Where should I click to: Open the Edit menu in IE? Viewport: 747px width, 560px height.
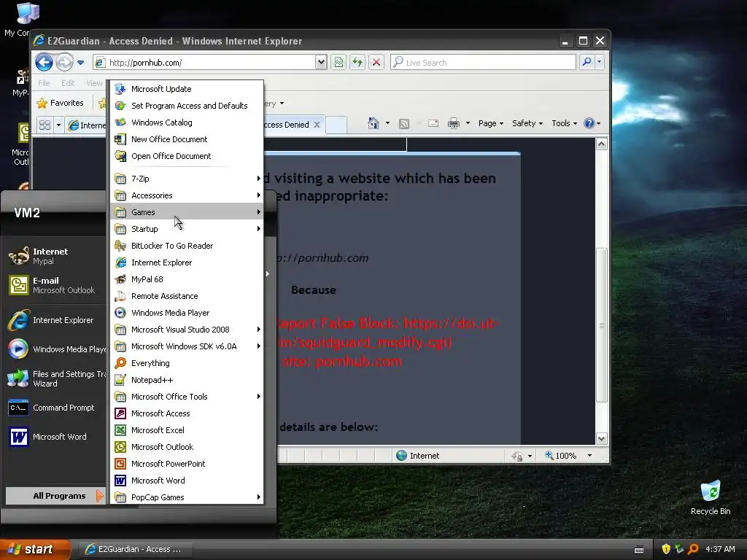tap(68, 83)
